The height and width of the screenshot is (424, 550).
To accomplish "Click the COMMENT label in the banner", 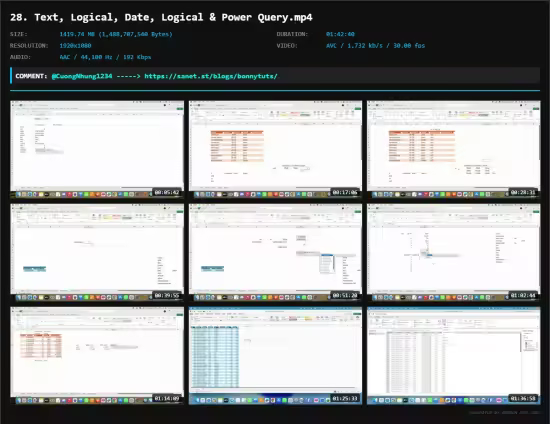I will coord(31,76).
